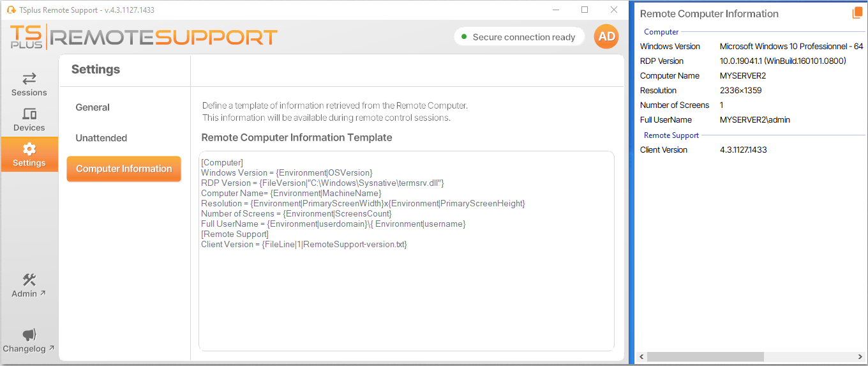The image size is (868, 366).
Task: Select the Unattended settings tab
Action: click(x=101, y=138)
